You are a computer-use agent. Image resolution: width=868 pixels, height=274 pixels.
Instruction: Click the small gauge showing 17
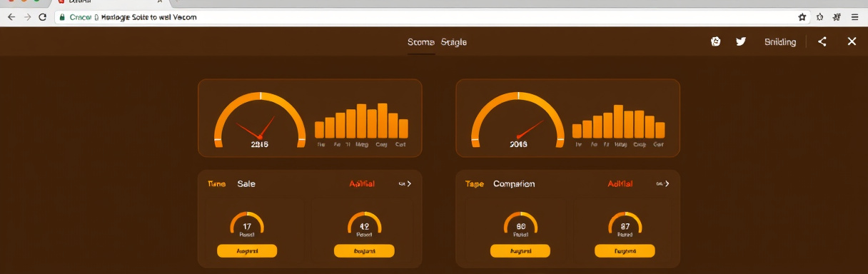coord(247,225)
